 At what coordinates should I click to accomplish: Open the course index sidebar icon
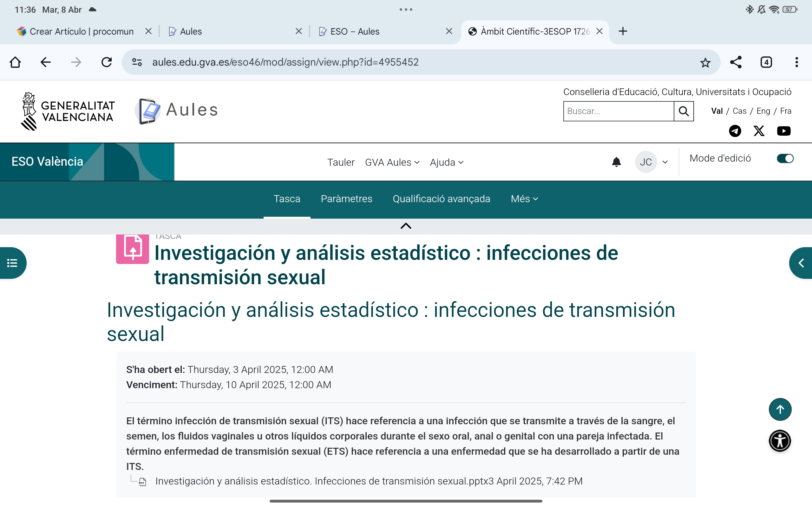(12, 263)
